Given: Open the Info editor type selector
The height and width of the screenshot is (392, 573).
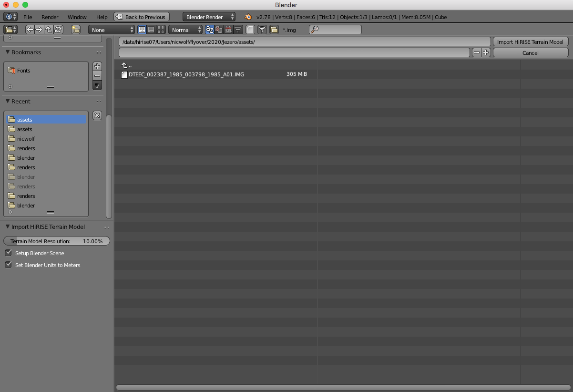Looking at the screenshot, I should 10,17.
